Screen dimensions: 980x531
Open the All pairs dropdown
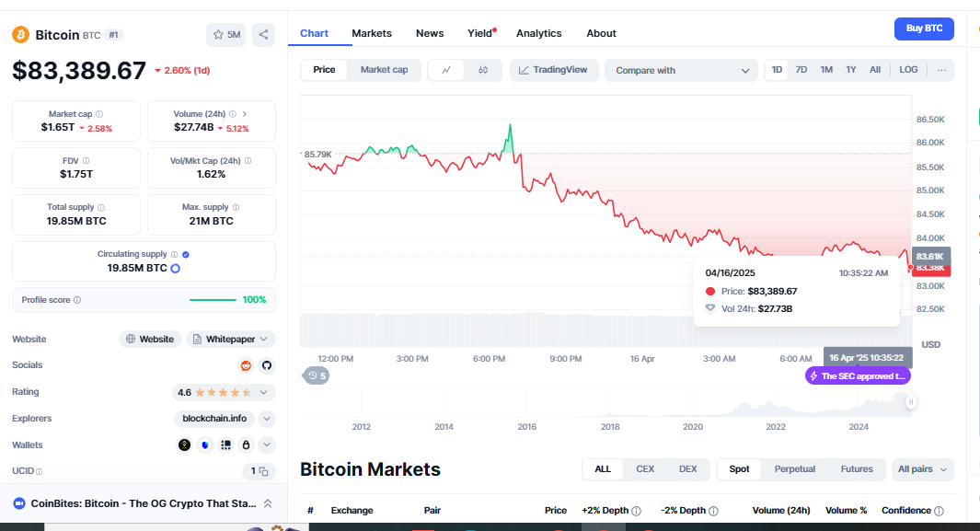(x=923, y=469)
